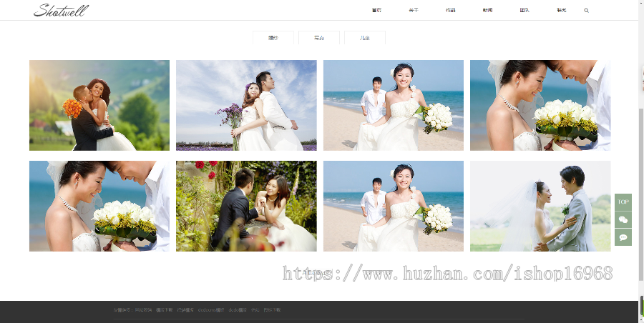Image resolution: width=644 pixels, height=323 pixels.
Task: Select the 婚纱 category tab
Action: [x=273, y=37]
